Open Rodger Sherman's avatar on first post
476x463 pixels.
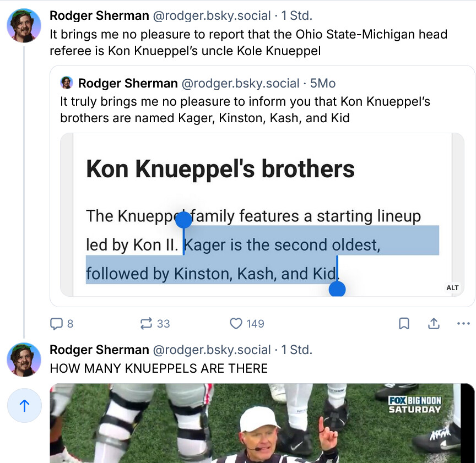coord(24,25)
